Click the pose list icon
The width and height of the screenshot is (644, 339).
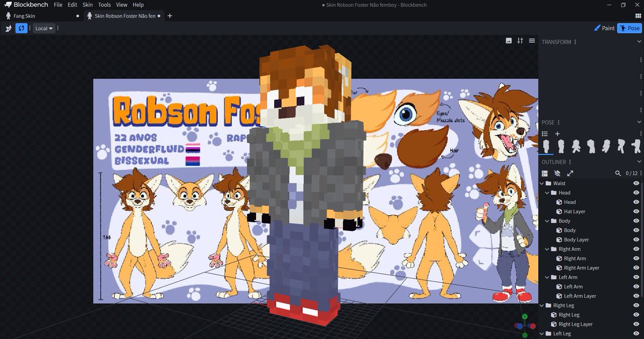(x=545, y=134)
